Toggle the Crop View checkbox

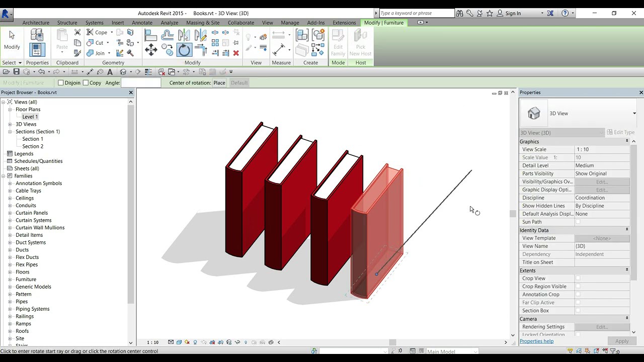click(578, 278)
